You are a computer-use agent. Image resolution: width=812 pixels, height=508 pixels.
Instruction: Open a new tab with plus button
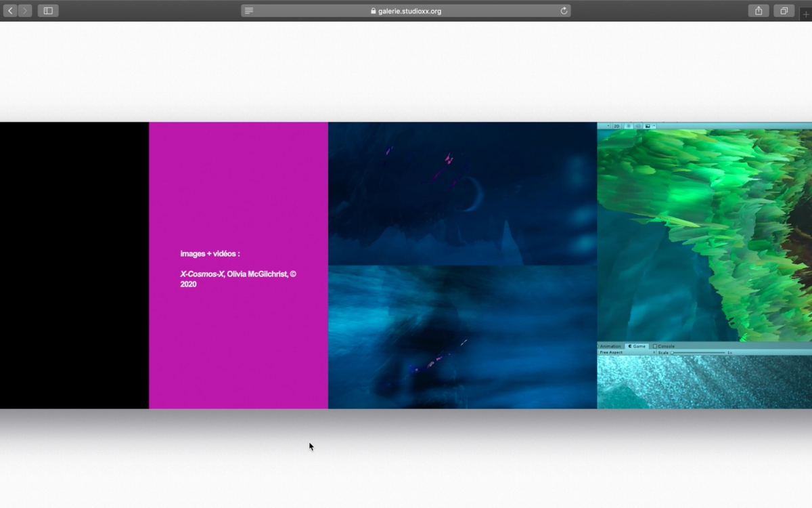tap(805, 13)
